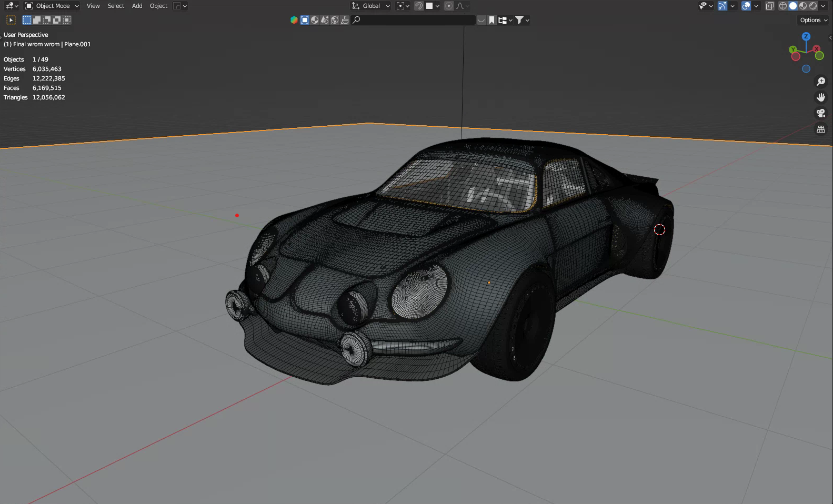The height and width of the screenshot is (504, 833).
Task: Click the 'User Perspective' text
Action: pos(26,35)
